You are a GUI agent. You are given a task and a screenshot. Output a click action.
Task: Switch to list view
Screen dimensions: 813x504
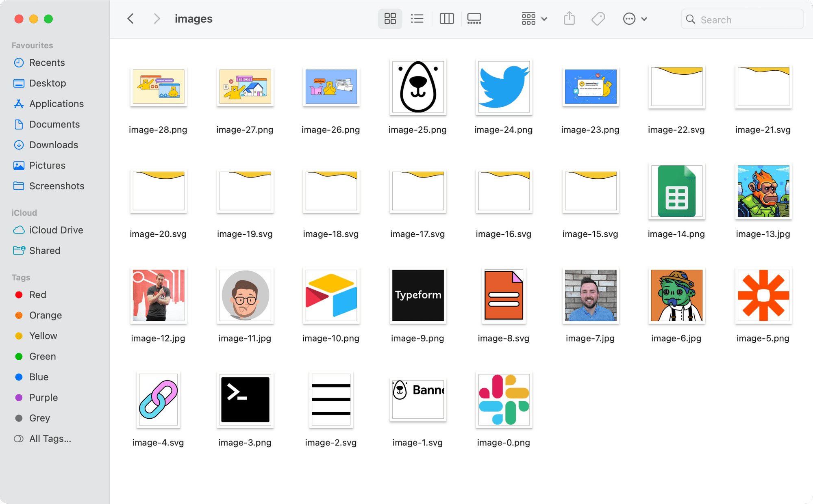coord(417,19)
